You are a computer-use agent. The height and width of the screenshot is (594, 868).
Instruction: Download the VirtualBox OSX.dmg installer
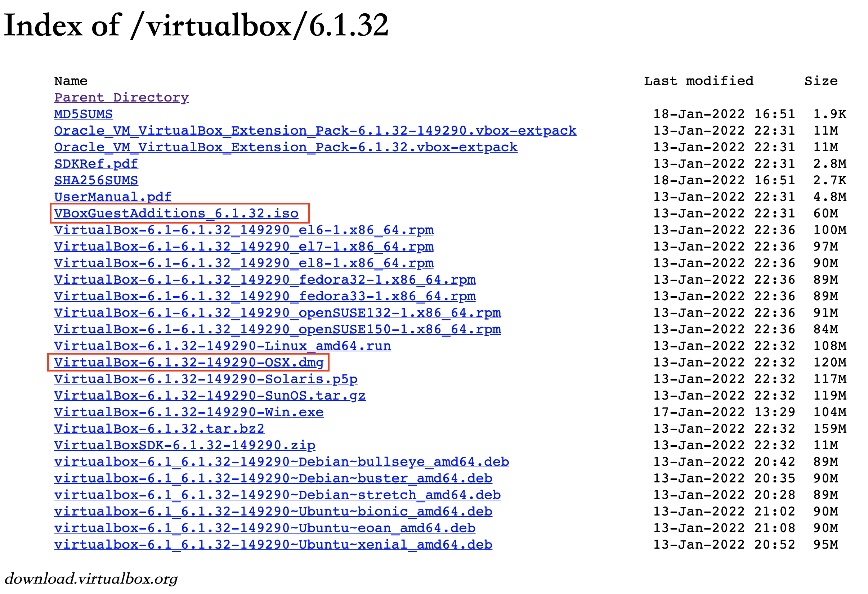[x=189, y=362]
